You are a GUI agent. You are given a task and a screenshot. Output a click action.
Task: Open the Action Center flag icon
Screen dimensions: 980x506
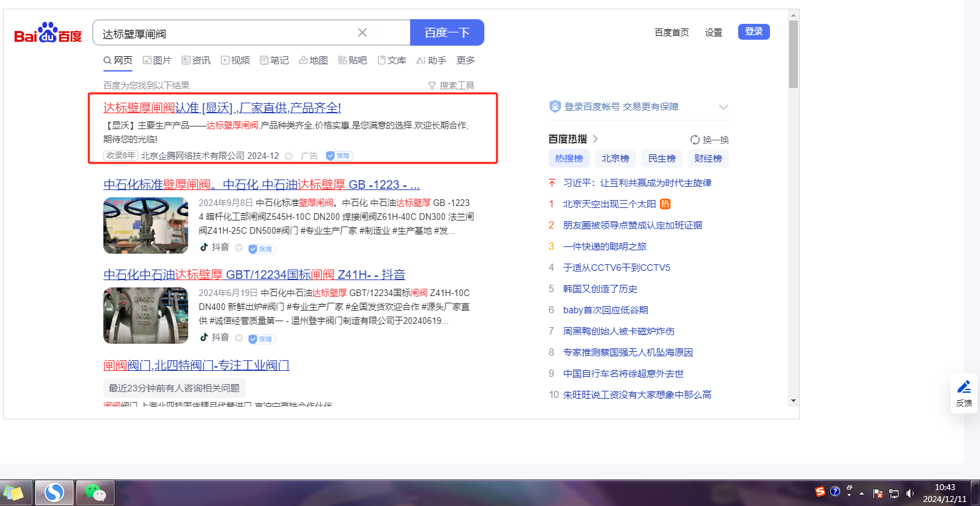878,493
